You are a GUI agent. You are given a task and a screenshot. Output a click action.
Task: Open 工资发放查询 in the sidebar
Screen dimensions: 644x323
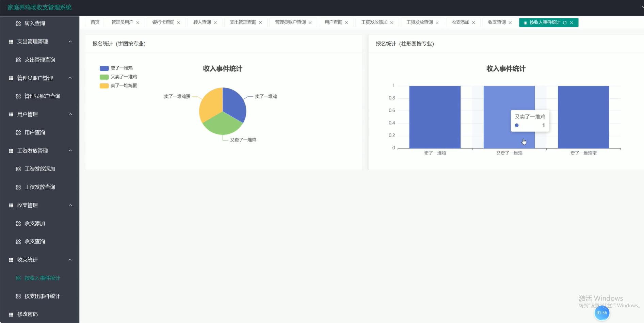(39, 187)
